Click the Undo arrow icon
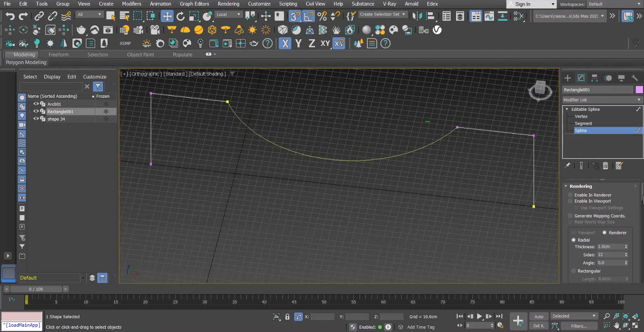The image size is (644, 332). [10, 16]
